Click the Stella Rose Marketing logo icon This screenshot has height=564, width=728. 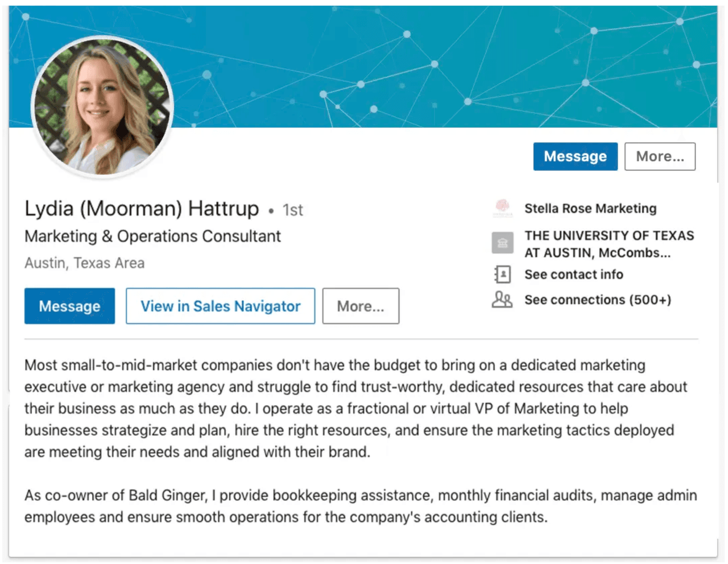502,208
